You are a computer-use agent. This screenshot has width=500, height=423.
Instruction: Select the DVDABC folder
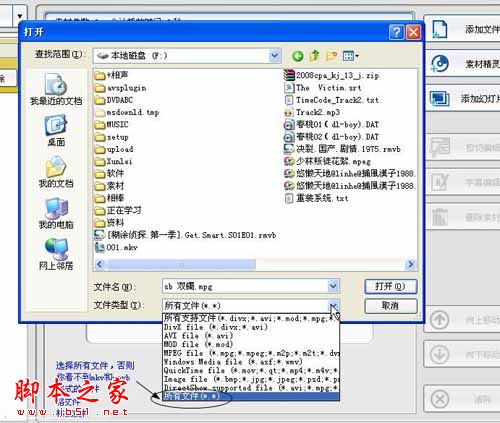tap(114, 100)
